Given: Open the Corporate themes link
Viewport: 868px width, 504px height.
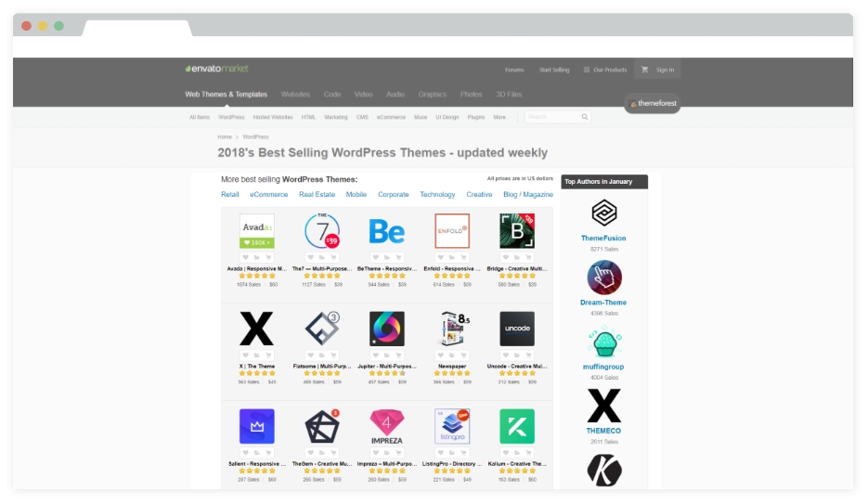Looking at the screenshot, I should tap(394, 195).
